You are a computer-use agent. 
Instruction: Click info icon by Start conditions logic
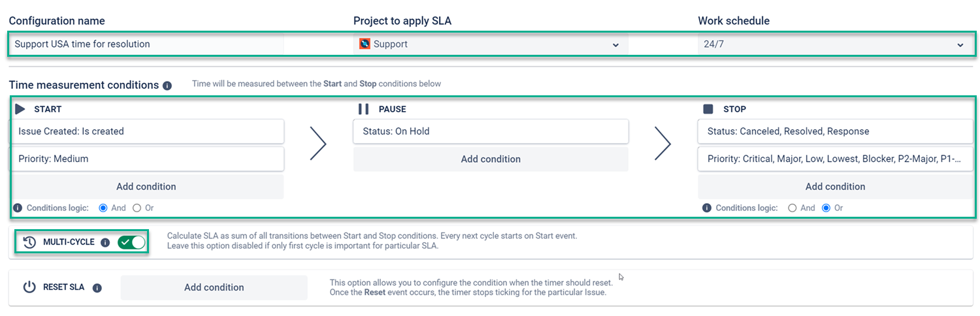point(18,208)
